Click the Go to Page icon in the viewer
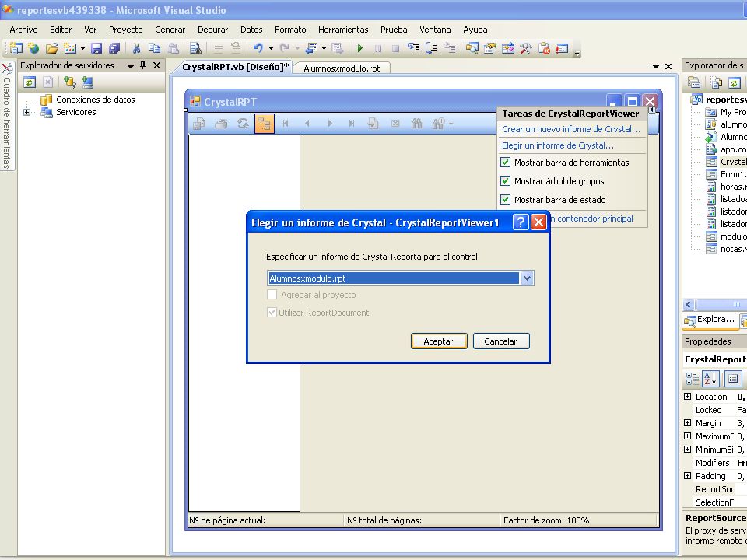Viewport: 747px width, 560px height. point(373,124)
